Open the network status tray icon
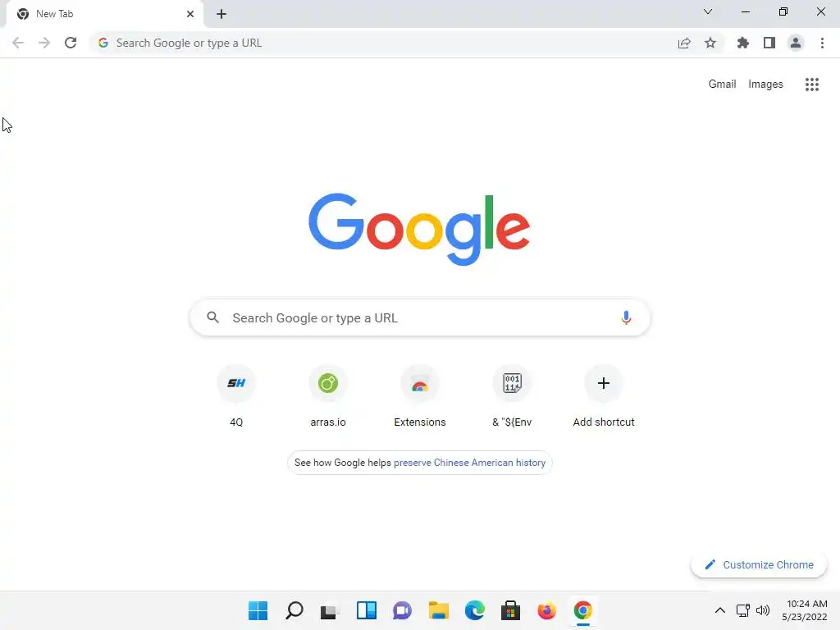This screenshot has height=630, width=840. [x=743, y=610]
